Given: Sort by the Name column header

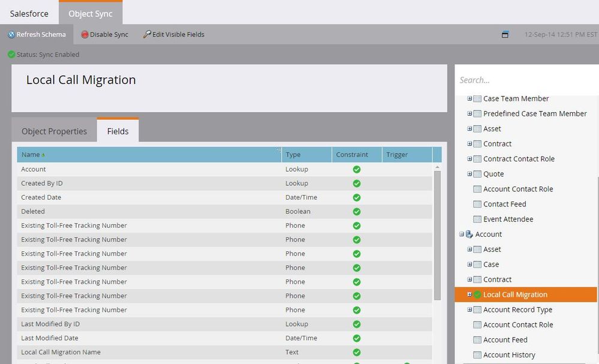Looking at the screenshot, I should pyautogui.click(x=31, y=155).
